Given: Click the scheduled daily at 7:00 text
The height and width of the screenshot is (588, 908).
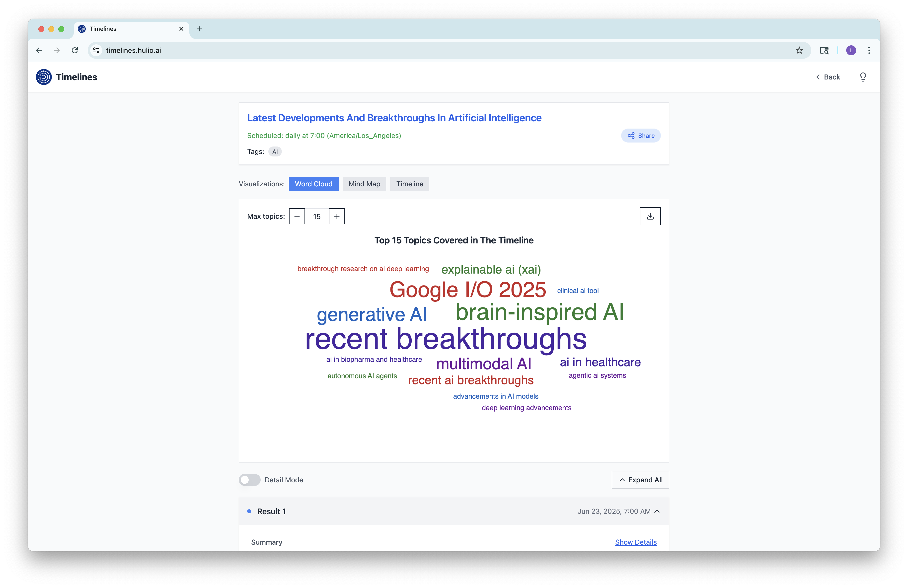Looking at the screenshot, I should tap(324, 136).
